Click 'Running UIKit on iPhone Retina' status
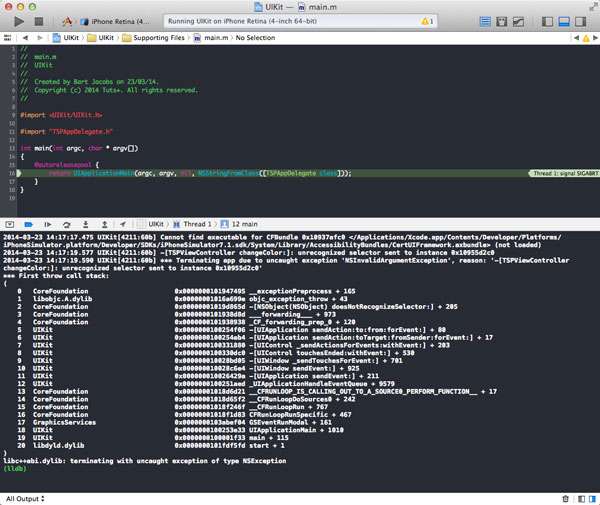Viewport: 600px width, 505px height. tap(242, 21)
